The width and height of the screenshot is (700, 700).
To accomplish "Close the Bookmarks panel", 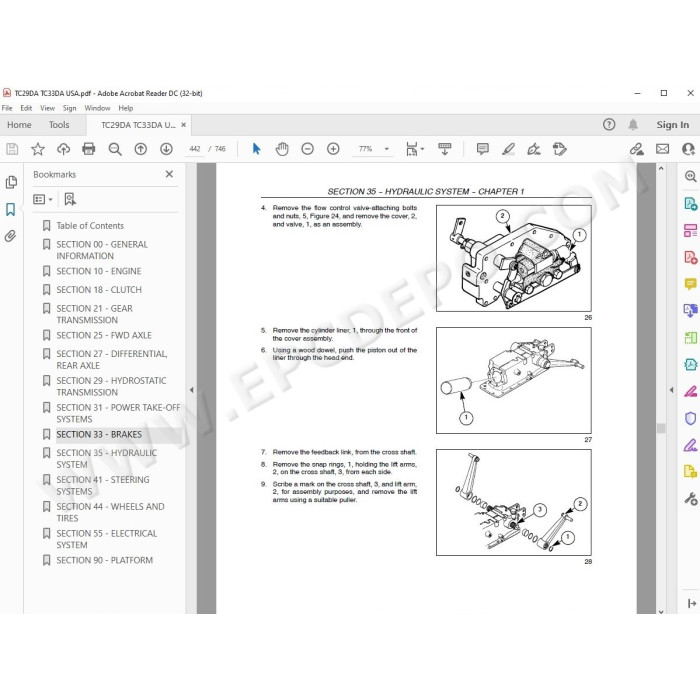I will pyautogui.click(x=169, y=174).
